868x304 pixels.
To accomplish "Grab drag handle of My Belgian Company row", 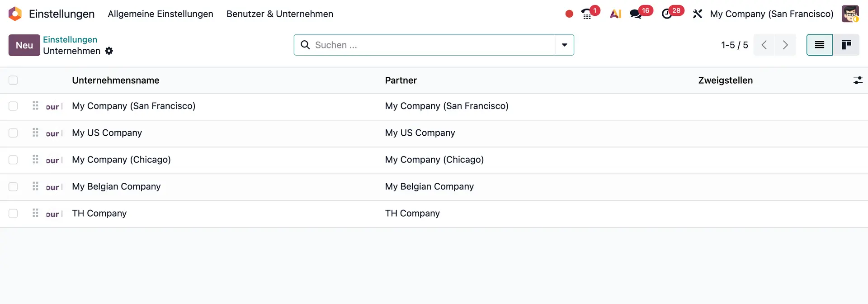I will (35, 186).
